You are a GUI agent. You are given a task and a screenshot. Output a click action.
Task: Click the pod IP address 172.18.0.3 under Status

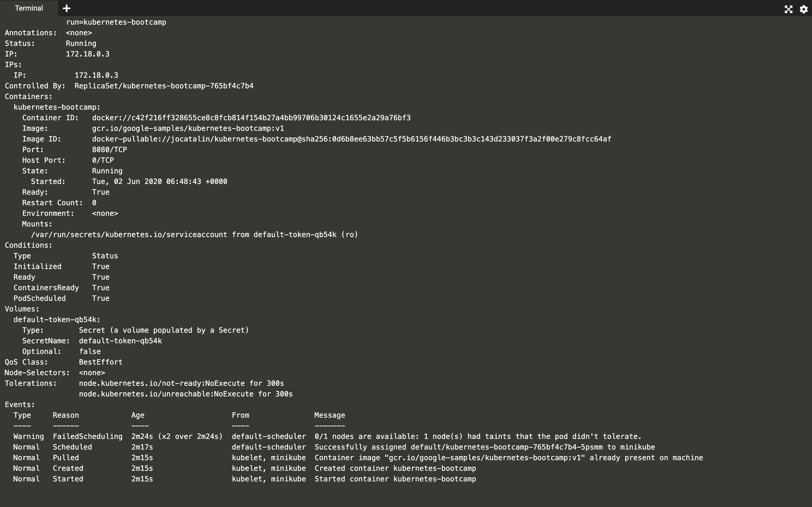(x=87, y=54)
